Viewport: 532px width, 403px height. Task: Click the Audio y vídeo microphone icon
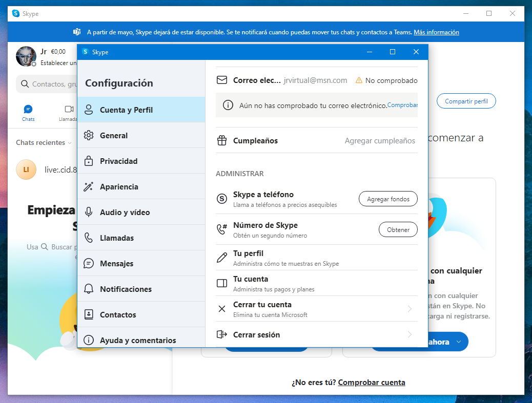[x=89, y=212]
